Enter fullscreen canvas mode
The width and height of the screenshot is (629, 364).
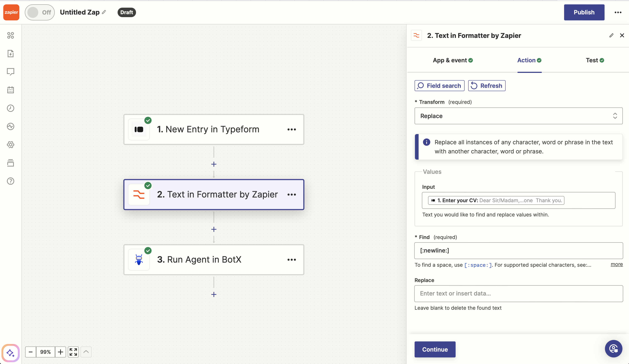[73, 352]
